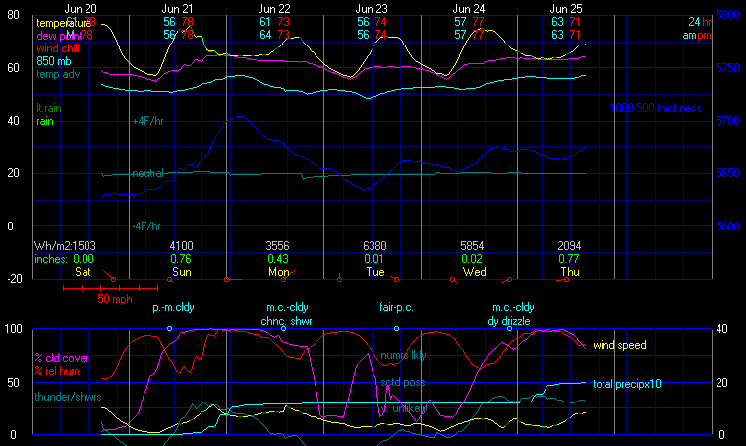
Task: Click the dy drizzle forecast text
Action: tap(509, 321)
